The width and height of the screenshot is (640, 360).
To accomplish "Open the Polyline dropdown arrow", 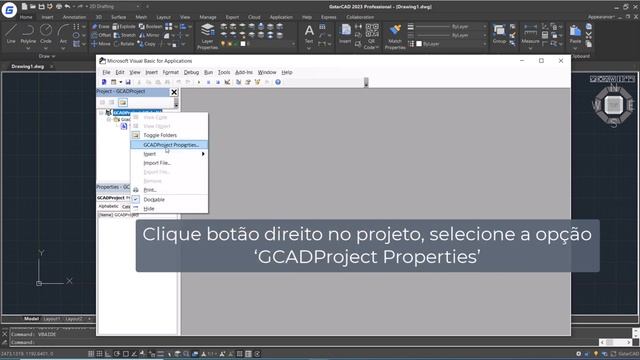I will coord(28,49).
